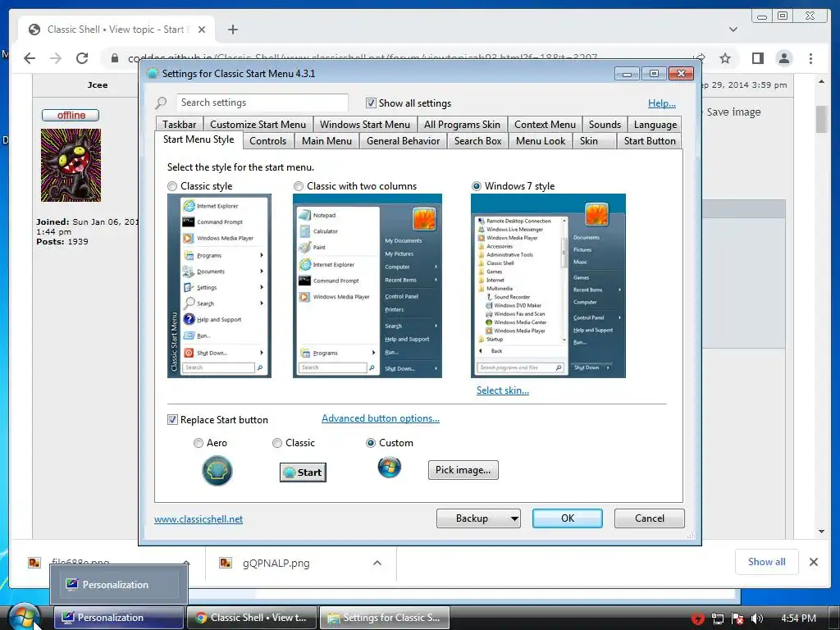Screen dimensions: 840x630
Task: Select Classic style radio button
Action: point(172,186)
